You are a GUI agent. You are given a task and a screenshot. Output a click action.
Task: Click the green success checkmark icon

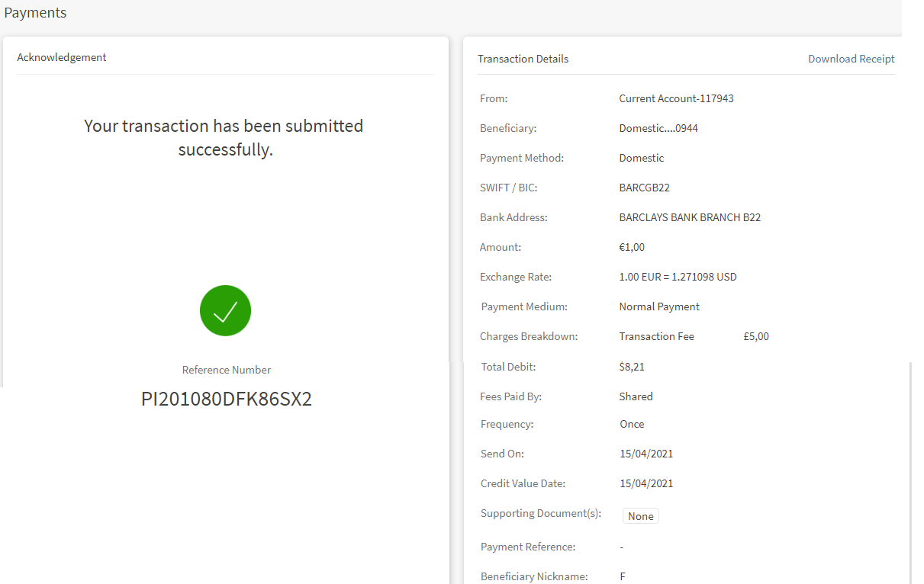pyautogui.click(x=225, y=310)
